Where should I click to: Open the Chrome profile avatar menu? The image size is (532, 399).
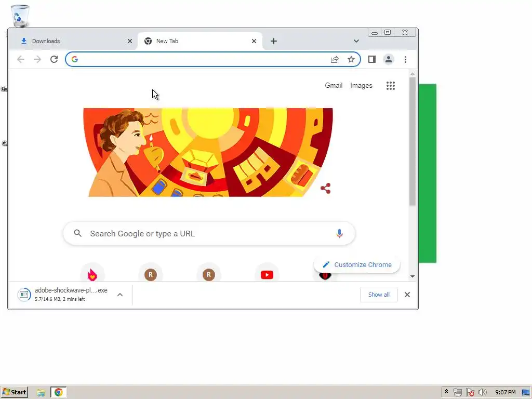[389, 59]
